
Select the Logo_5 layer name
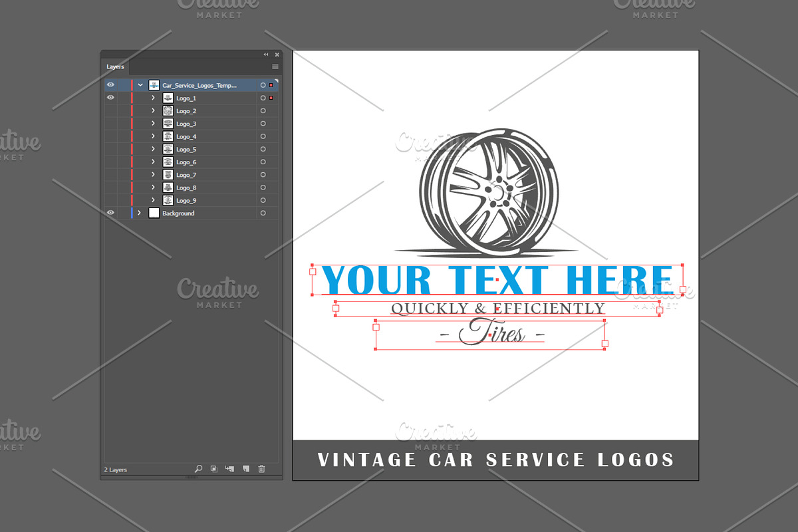[x=186, y=149]
